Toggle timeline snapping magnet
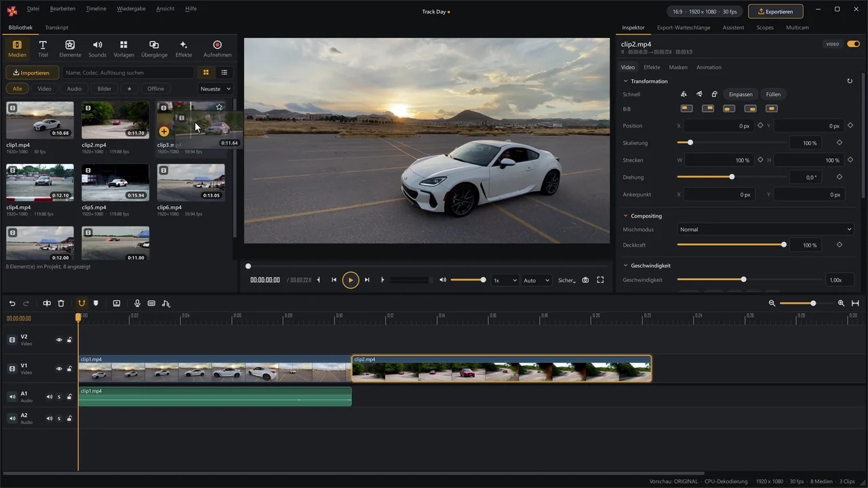Viewport: 868px width, 488px height. click(81, 304)
